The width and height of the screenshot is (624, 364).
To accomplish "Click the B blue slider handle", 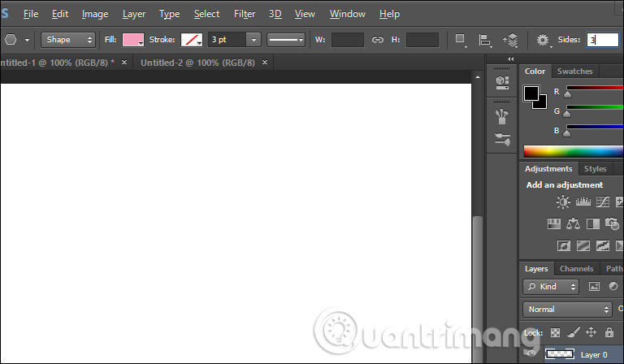I will pos(566,133).
